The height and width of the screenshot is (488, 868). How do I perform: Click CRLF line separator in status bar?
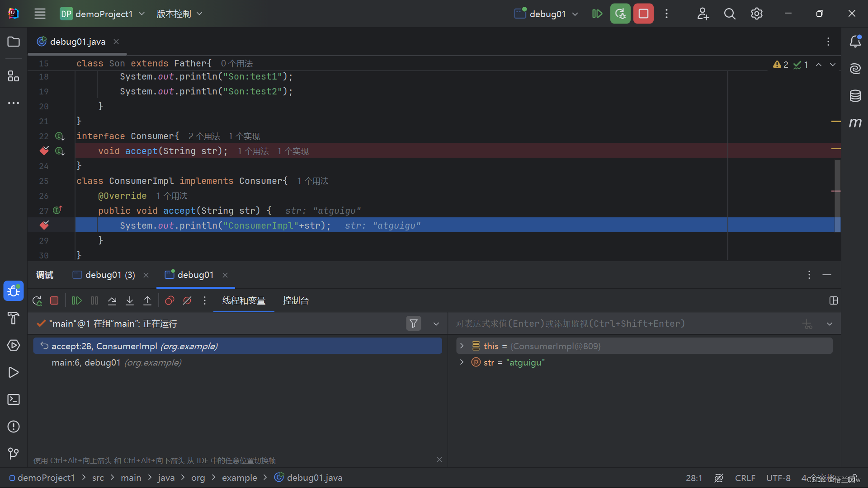(745, 478)
